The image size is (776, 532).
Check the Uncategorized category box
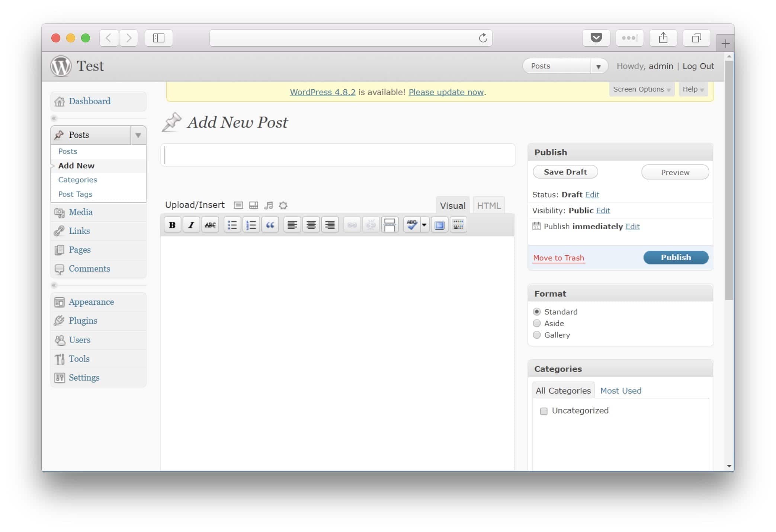[543, 411]
